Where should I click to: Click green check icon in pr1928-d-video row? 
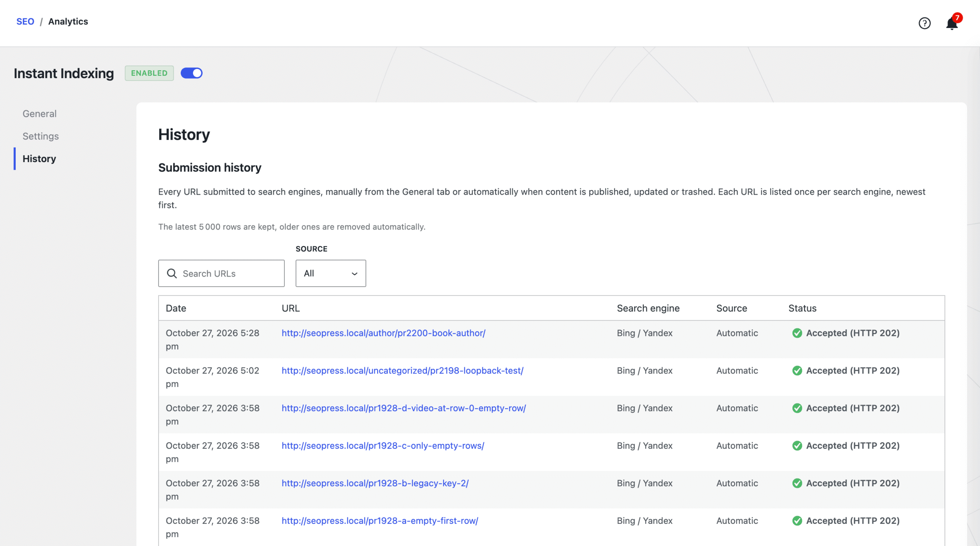tap(797, 408)
